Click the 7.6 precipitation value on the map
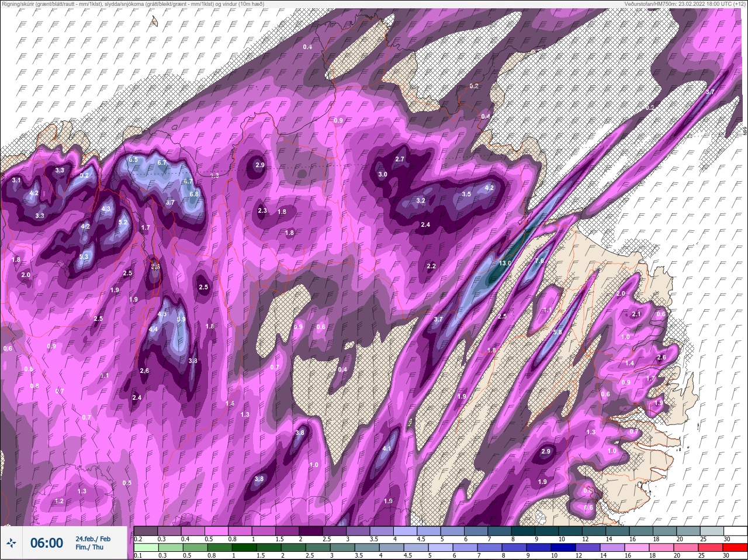 (539, 261)
